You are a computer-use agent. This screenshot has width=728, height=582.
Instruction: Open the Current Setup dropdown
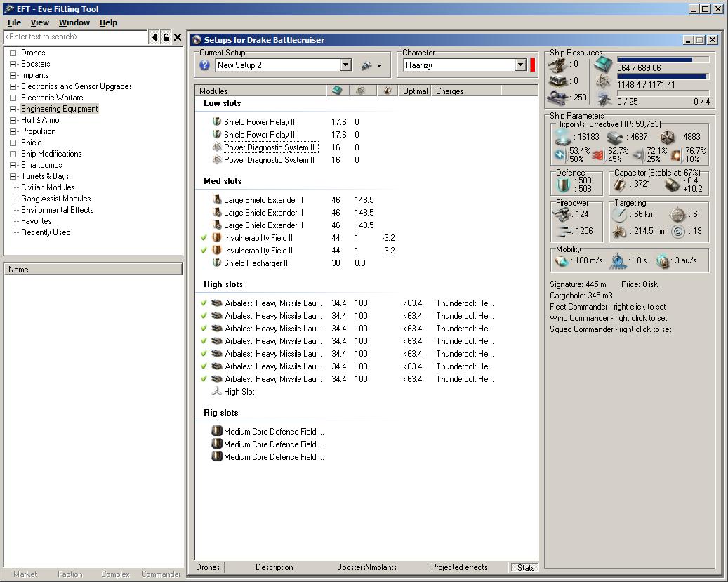(x=346, y=65)
